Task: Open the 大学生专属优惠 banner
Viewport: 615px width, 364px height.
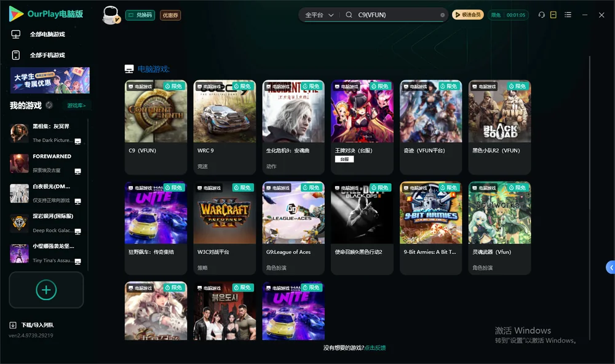Action: pos(50,80)
